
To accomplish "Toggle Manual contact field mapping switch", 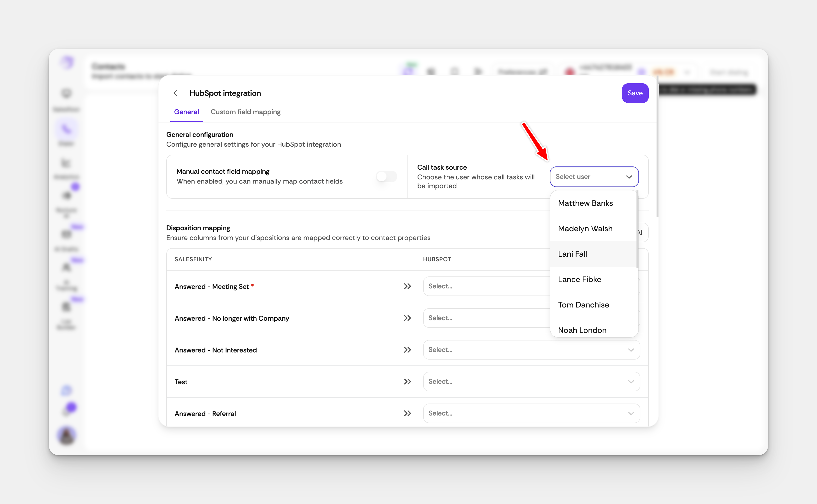I will tap(386, 176).
